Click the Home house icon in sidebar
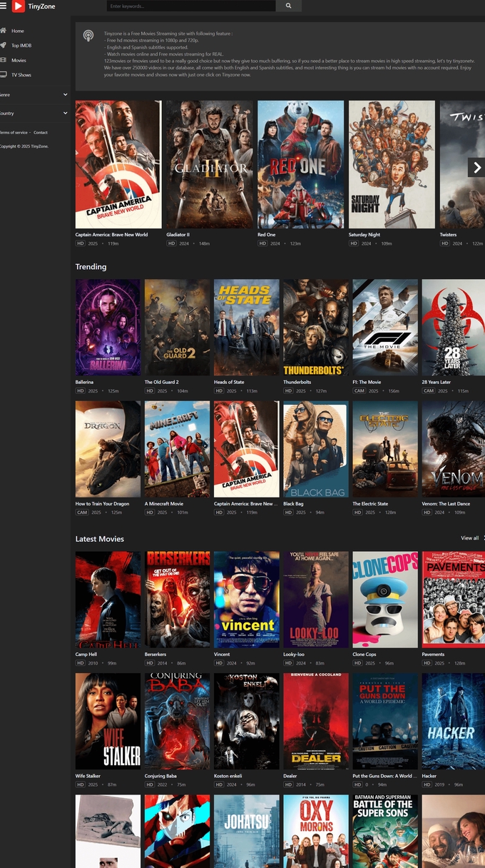The width and height of the screenshot is (485, 868). pyautogui.click(x=4, y=31)
